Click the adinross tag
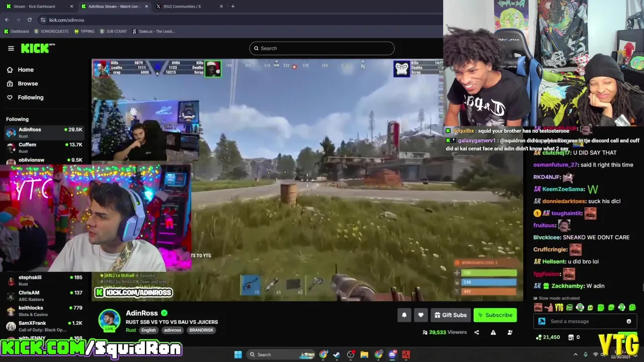This screenshot has width=644, height=362. [173, 330]
